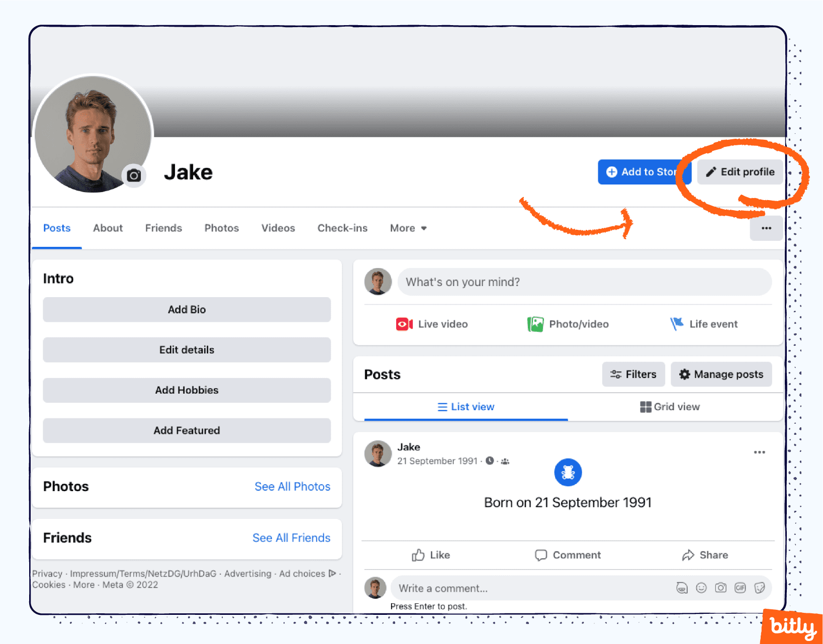Click the camera icon on the profile picture
The image size is (823, 644).
[x=134, y=175]
